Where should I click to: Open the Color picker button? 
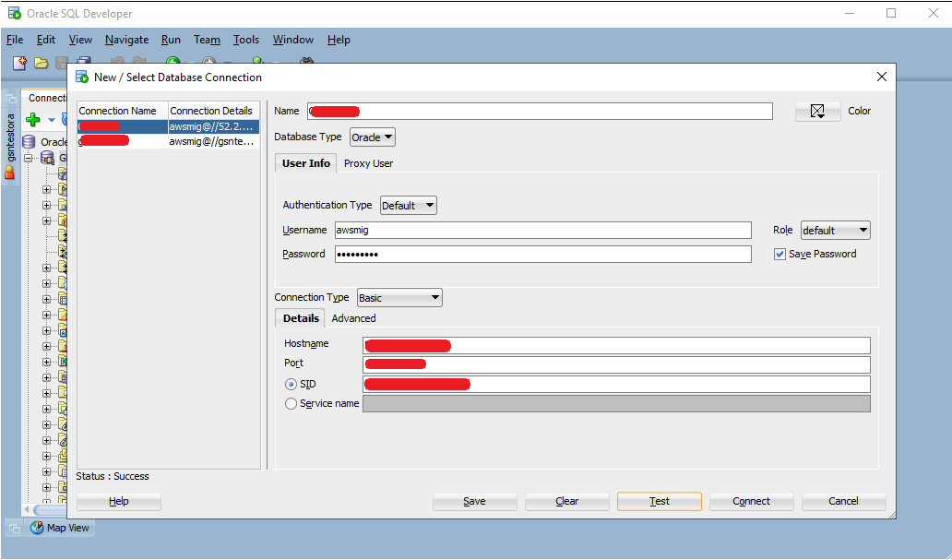tap(817, 111)
